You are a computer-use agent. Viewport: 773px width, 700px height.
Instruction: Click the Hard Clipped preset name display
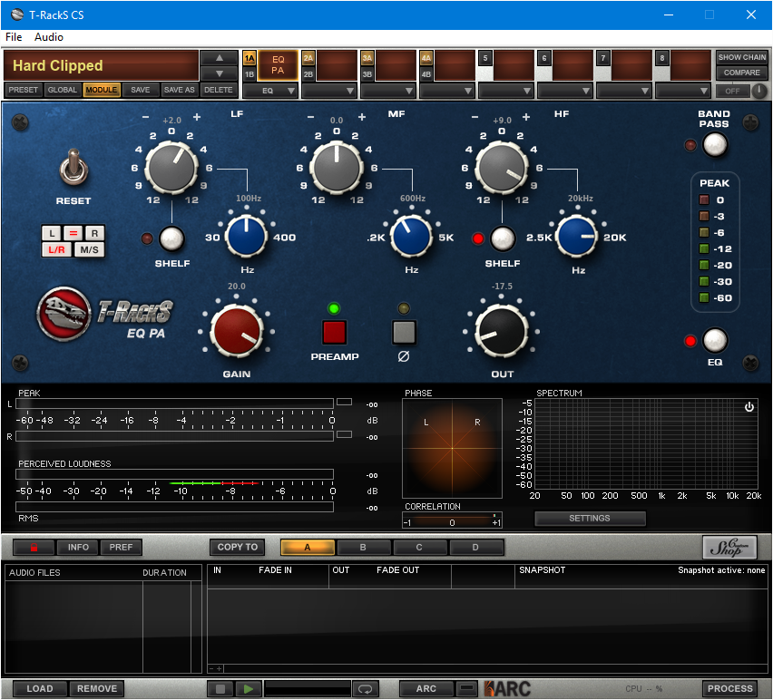[x=101, y=65]
